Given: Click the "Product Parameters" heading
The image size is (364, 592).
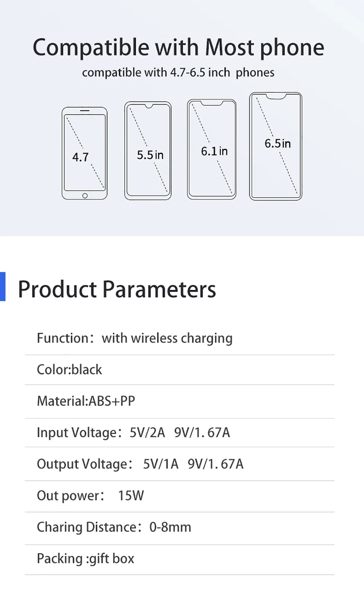Looking at the screenshot, I should click(x=117, y=289).
